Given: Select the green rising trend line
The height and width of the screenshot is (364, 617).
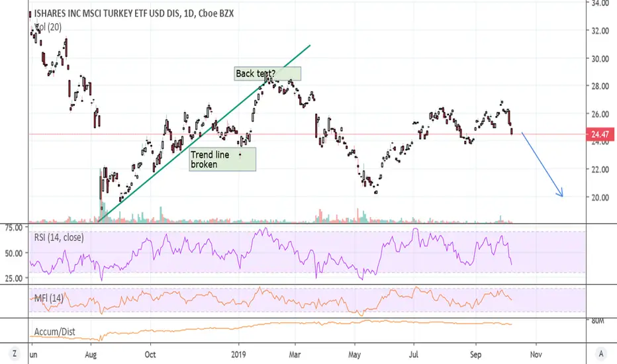Looking at the screenshot, I should pyautogui.click(x=205, y=133).
